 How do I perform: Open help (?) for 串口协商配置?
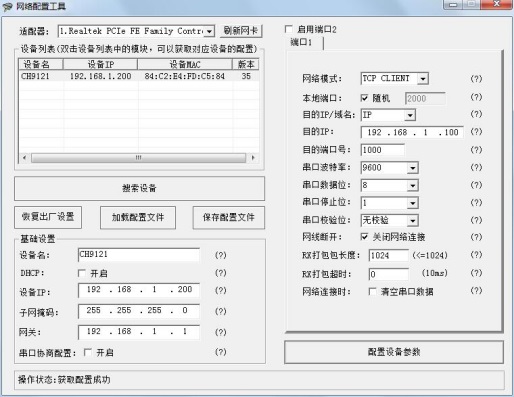click(x=220, y=352)
